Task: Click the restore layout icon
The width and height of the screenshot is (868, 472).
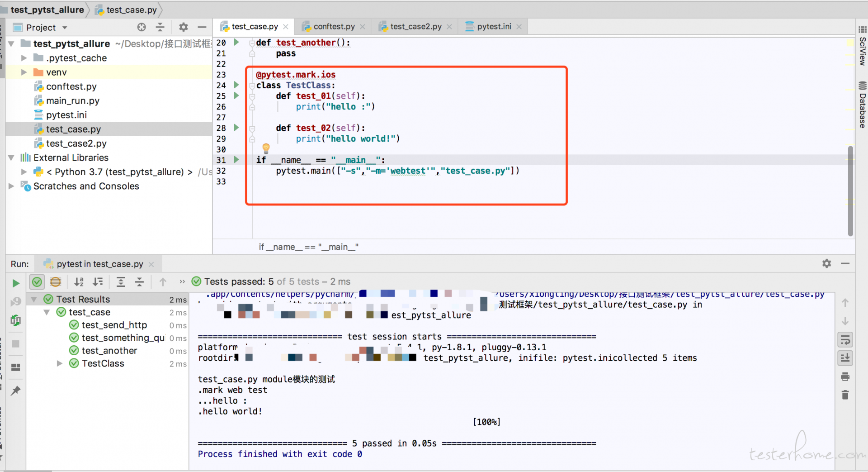Action: click(x=16, y=367)
